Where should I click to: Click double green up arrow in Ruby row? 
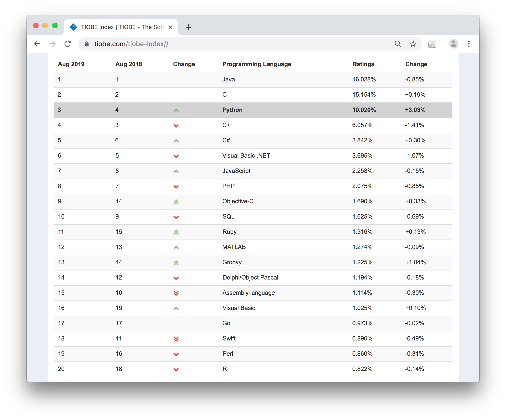click(x=176, y=232)
